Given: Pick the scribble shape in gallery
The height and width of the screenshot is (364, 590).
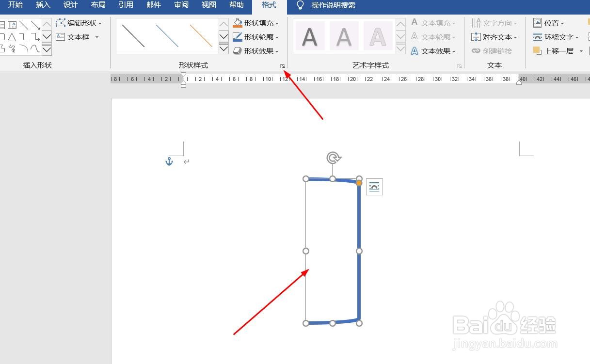Looking at the screenshot, I should (12, 48).
